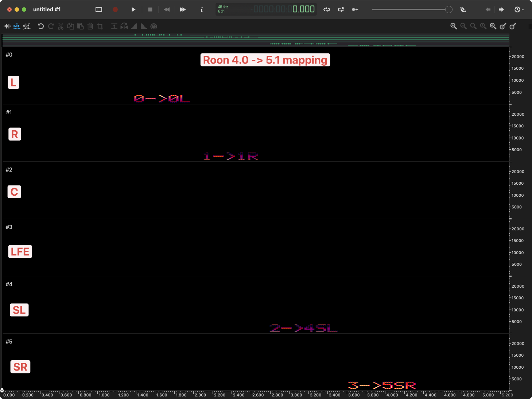Stop playback
532x399 pixels.
pyautogui.click(x=150, y=9)
